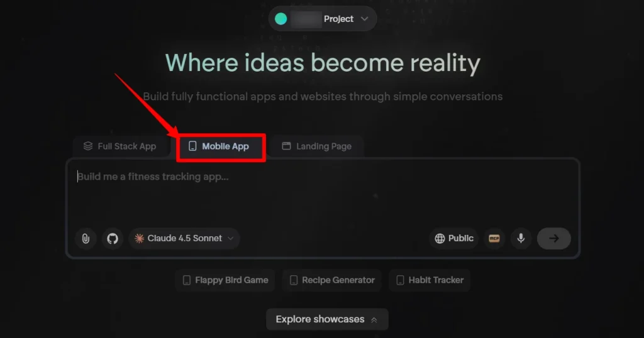Screen dimensions: 644x338
Task: Open the Project selector dropdown
Action: 323,19
